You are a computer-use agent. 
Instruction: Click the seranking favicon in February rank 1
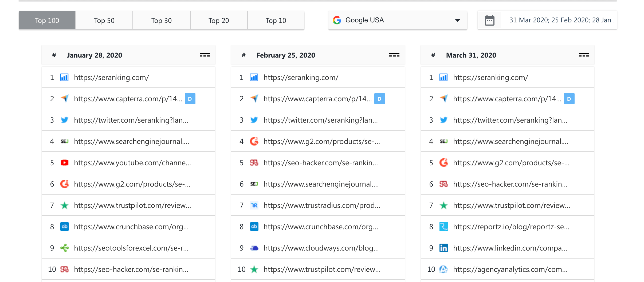coord(254,77)
